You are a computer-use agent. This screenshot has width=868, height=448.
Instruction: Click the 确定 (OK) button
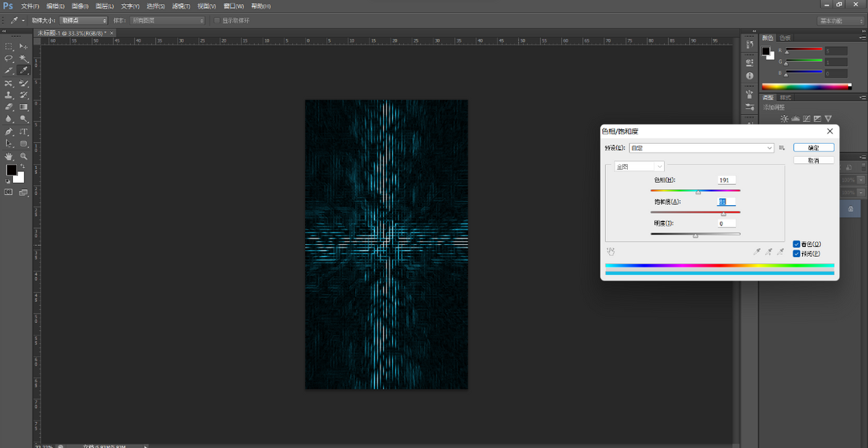tap(813, 147)
